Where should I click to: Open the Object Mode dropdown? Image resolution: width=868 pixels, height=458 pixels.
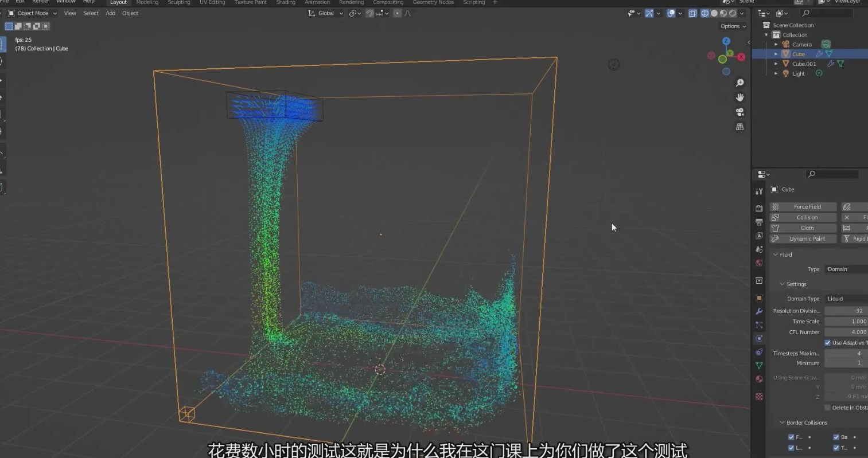pyautogui.click(x=33, y=13)
